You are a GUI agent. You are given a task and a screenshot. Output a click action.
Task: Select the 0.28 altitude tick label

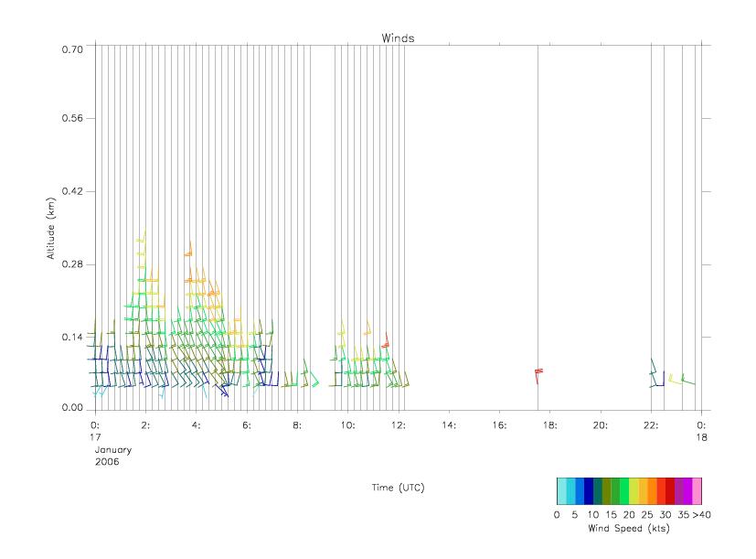point(72,264)
